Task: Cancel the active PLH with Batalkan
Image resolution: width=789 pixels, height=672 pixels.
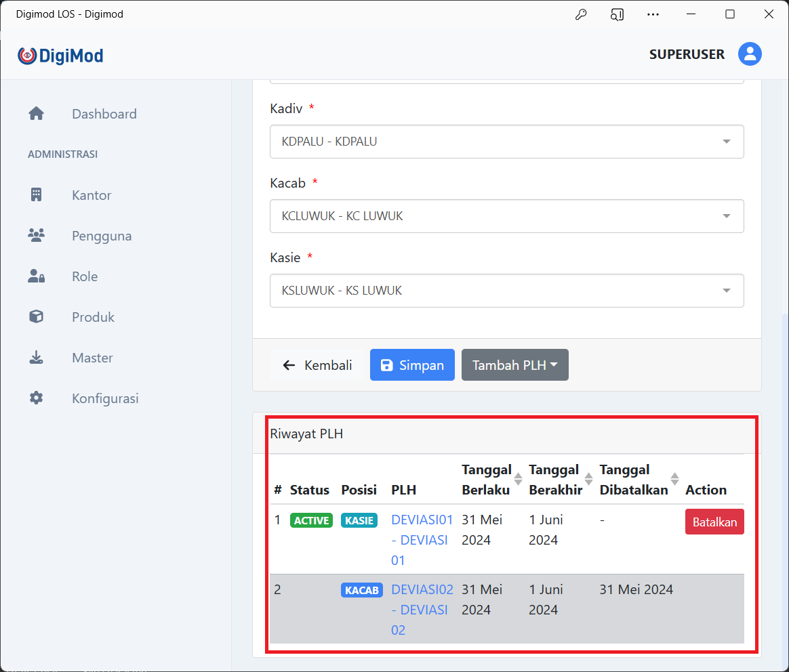Action: tap(714, 522)
